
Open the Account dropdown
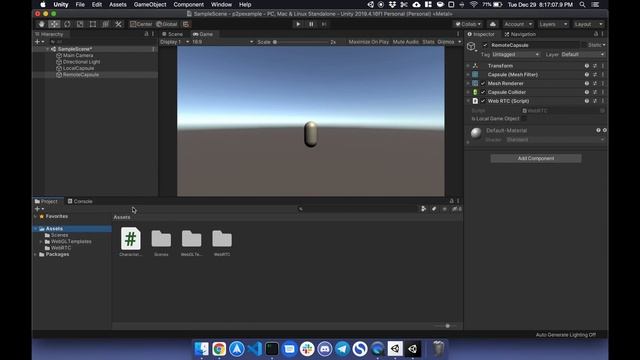tap(518, 24)
